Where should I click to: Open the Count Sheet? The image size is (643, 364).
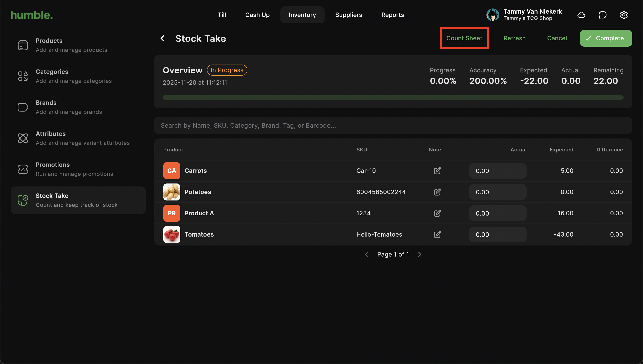click(464, 38)
